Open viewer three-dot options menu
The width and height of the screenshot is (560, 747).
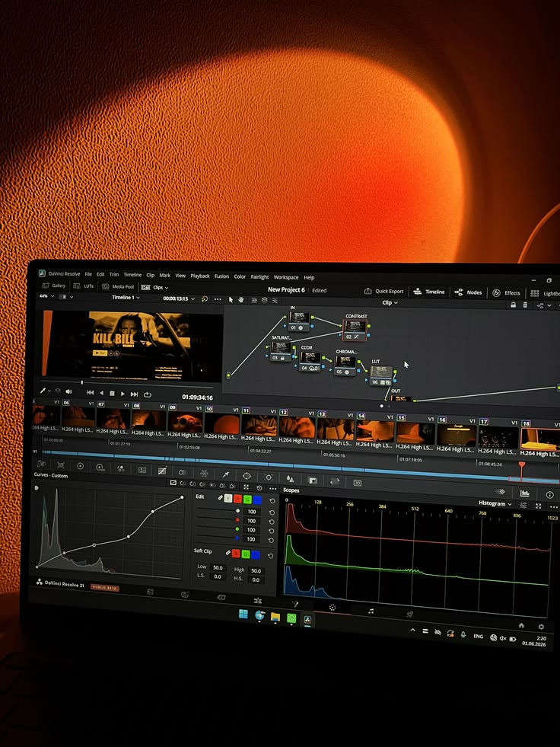(218, 299)
